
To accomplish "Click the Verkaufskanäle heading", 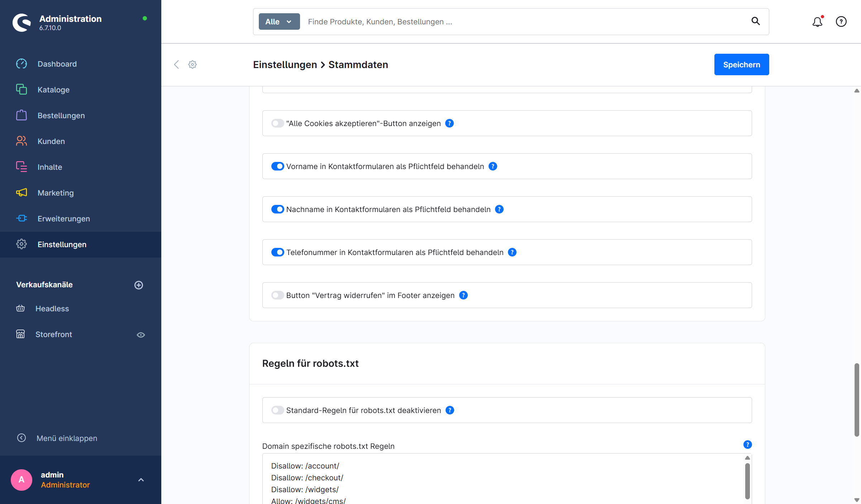I will pos(44,284).
